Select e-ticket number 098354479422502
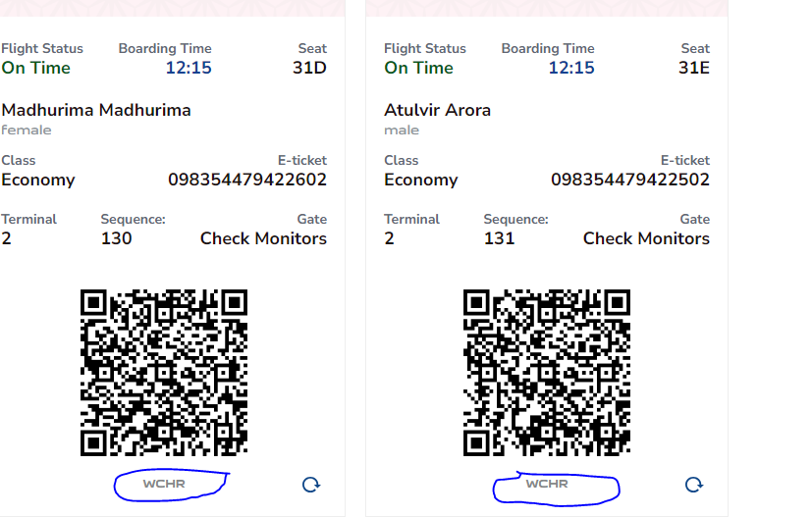812x517 pixels. click(x=630, y=180)
